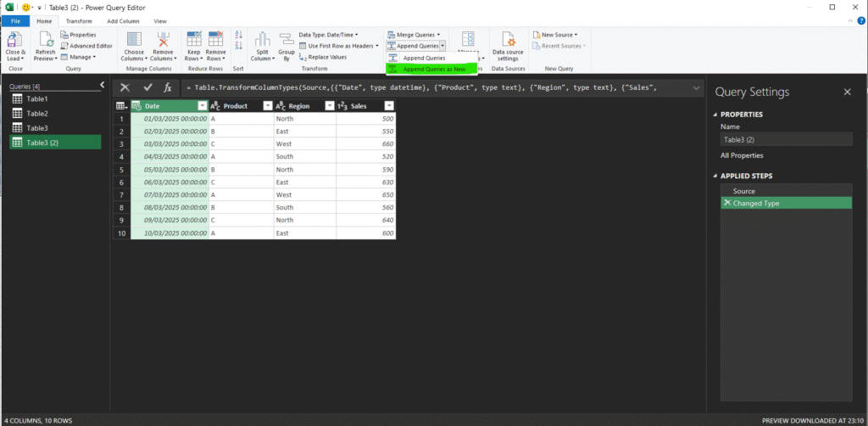This screenshot has height=426, width=868.
Task: Click the Choose Columns icon
Action: point(134,40)
